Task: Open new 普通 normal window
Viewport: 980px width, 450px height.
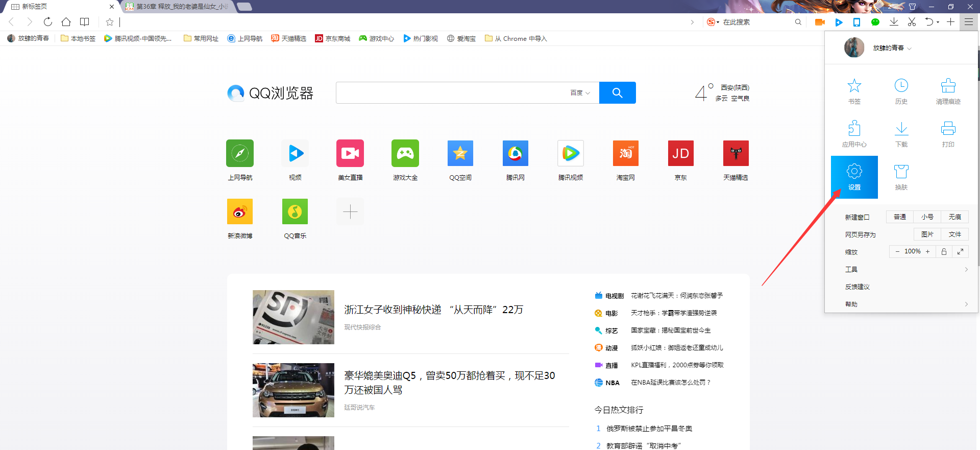Action: (x=900, y=217)
